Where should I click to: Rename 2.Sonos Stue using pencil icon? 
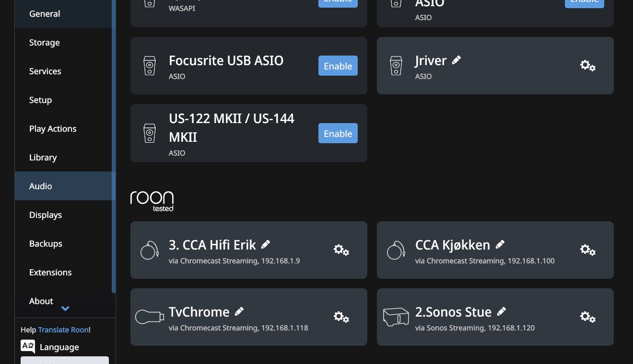click(x=502, y=312)
